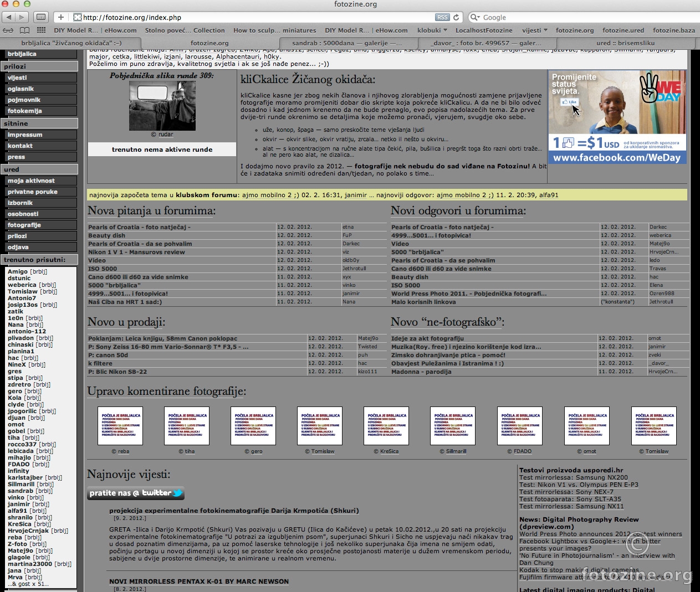700x592 pixels.
Task: Open 'Test mirrorlessa: Samsung NX200' link
Action: click(x=574, y=477)
